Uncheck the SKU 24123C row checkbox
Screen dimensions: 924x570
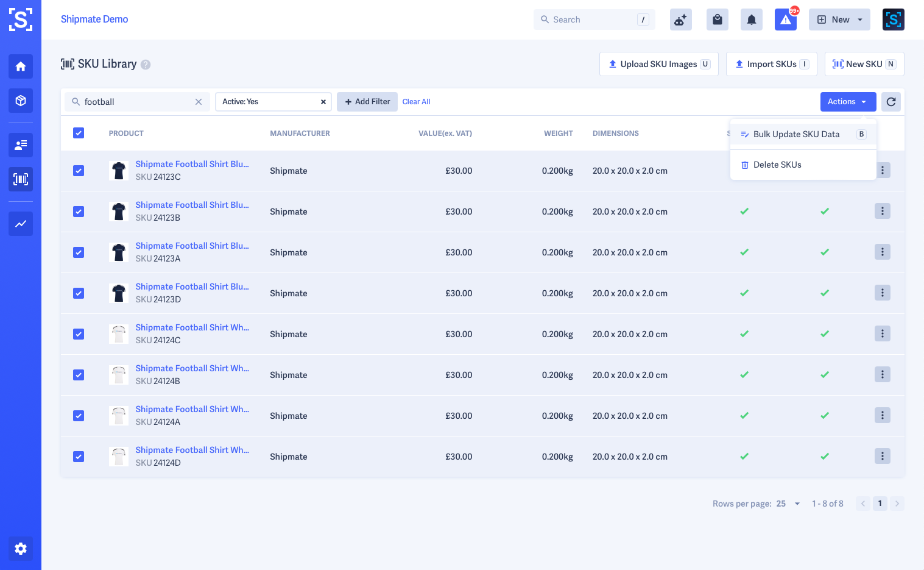pyautogui.click(x=79, y=171)
